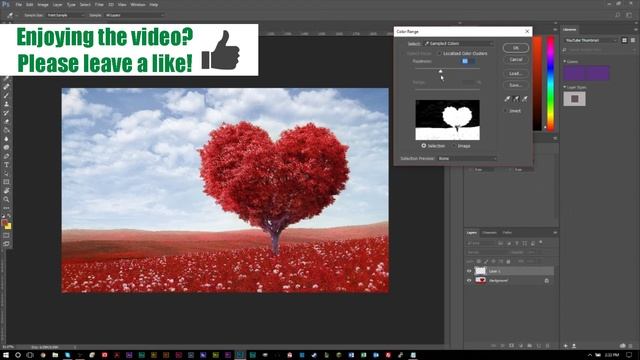The height and width of the screenshot is (360, 640).
Task: Select the Clone Stamp tool
Action: pos(6,104)
